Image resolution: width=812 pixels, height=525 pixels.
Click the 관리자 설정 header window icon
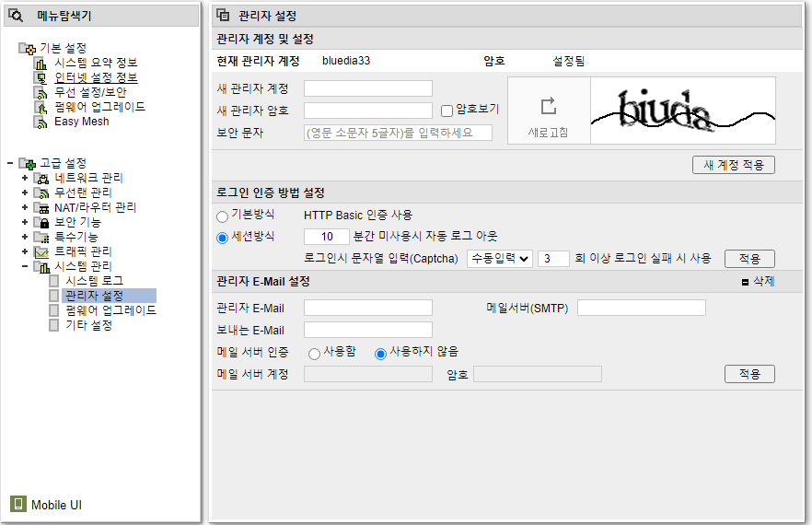(223, 16)
